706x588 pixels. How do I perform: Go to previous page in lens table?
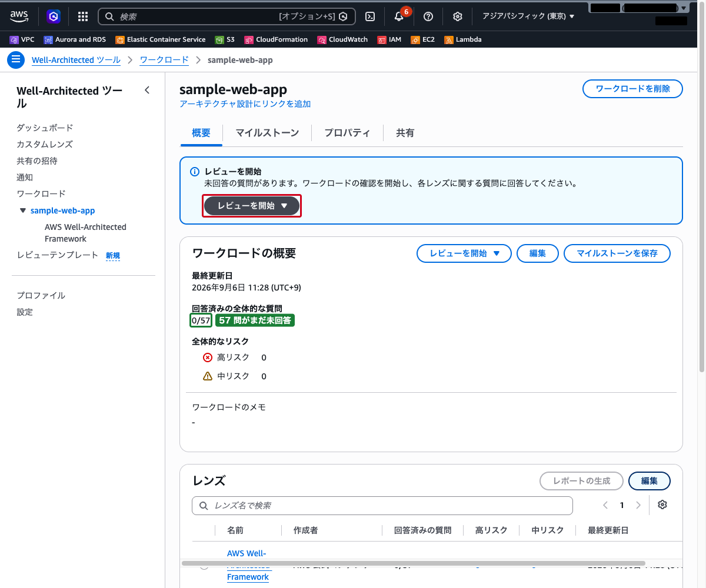click(x=605, y=505)
